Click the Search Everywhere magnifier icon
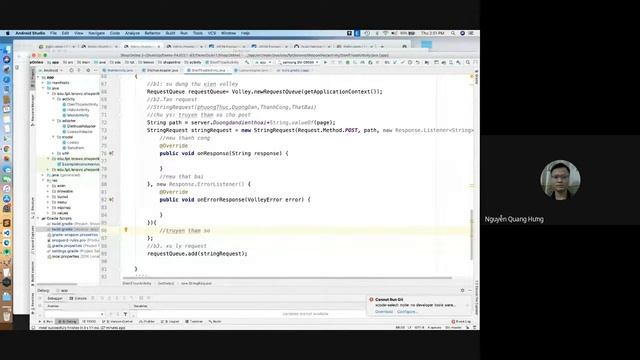 (x=468, y=62)
